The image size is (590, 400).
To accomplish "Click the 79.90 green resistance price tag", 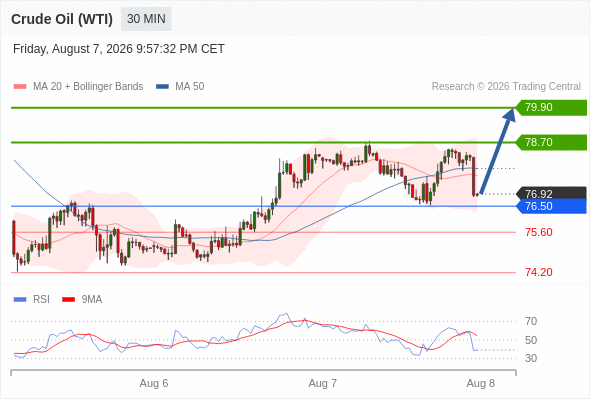I will click(x=551, y=108).
